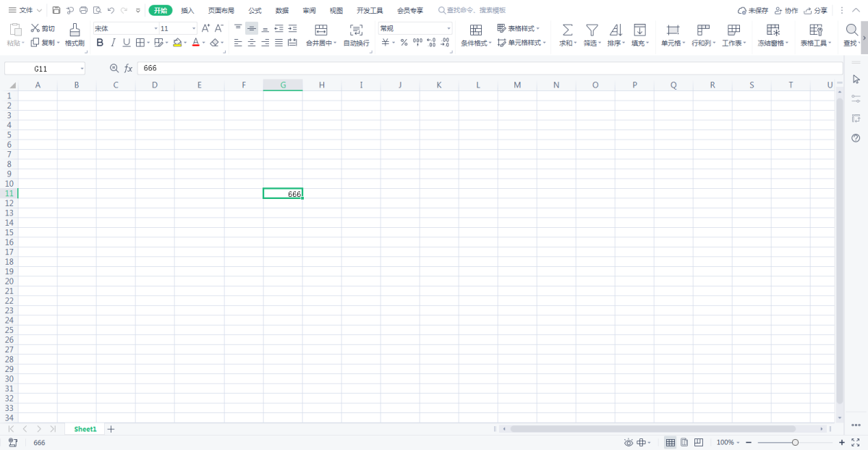868x450 pixels.
Task: Click the Print Preview icon
Action: tap(97, 11)
